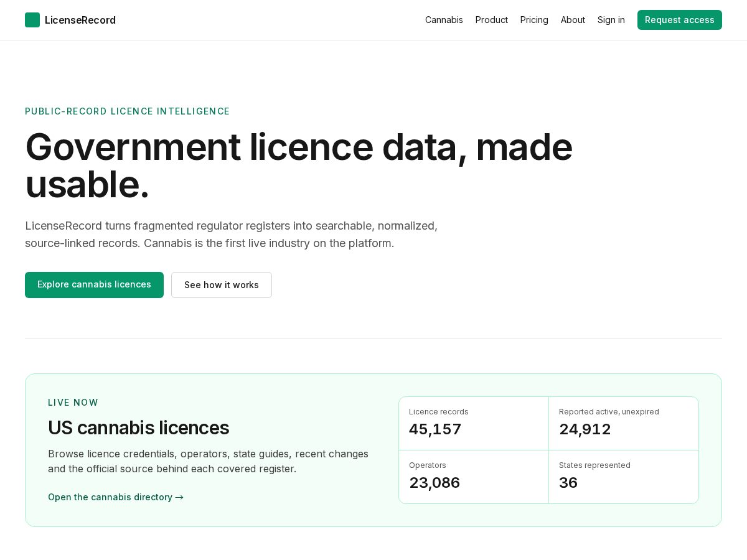Click the hero paragraph about regulator registers
The width and height of the screenshot is (747, 560).
232,235
